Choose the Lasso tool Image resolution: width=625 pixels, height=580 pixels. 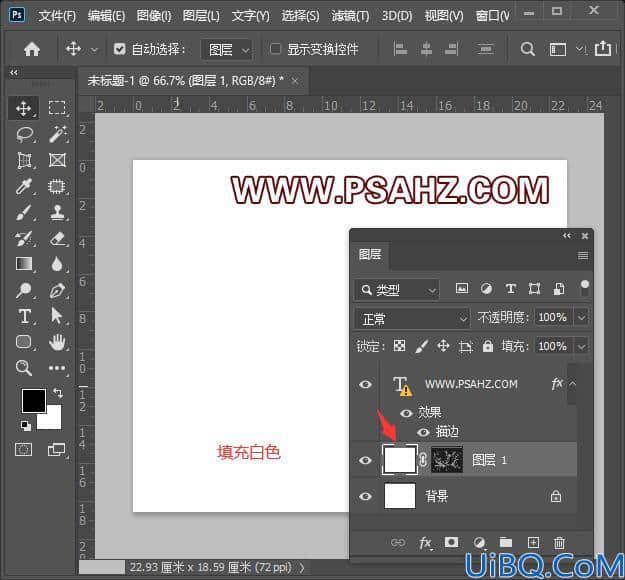(24, 134)
